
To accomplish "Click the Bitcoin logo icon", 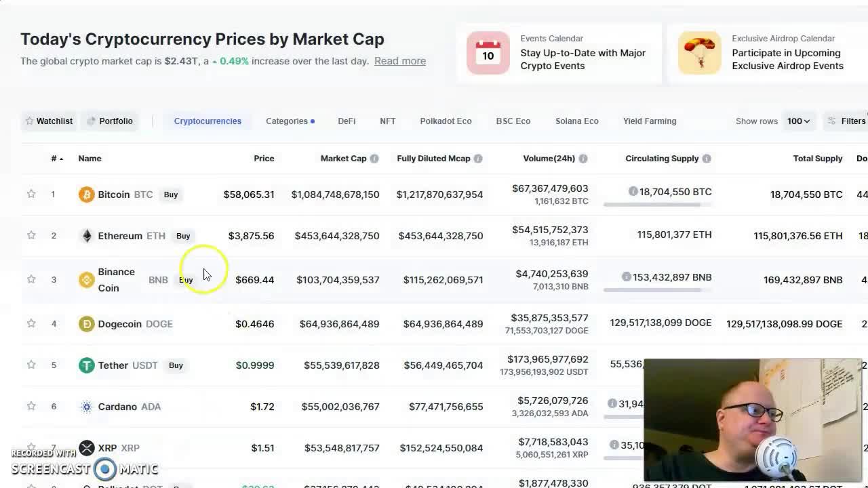I will 86,195.
